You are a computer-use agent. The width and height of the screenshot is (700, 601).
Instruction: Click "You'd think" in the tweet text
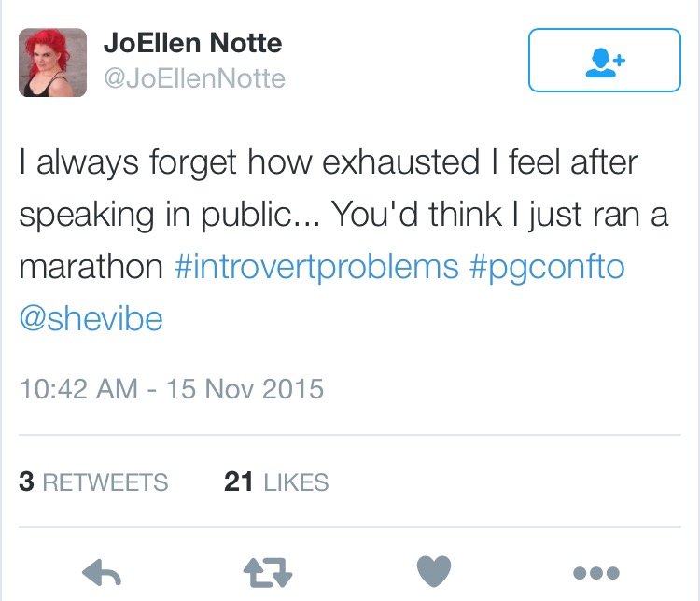tap(416, 215)
